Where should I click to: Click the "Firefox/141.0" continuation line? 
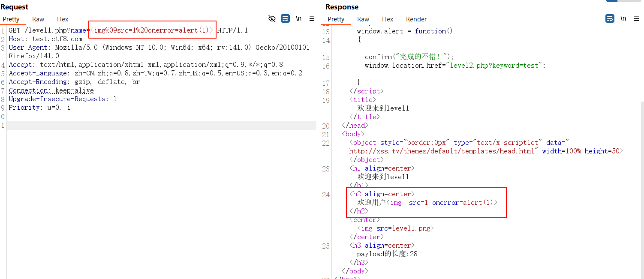point(34,56)
